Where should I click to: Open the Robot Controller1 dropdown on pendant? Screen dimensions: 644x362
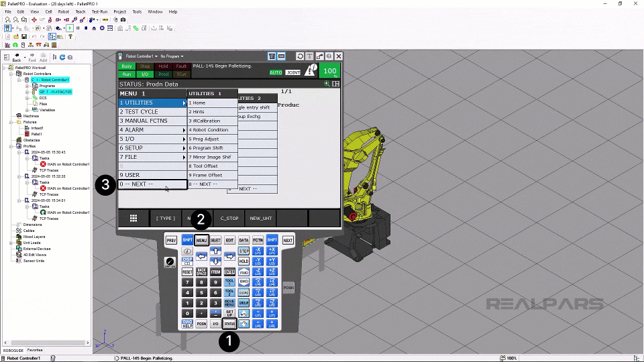(x=142, y=56)
